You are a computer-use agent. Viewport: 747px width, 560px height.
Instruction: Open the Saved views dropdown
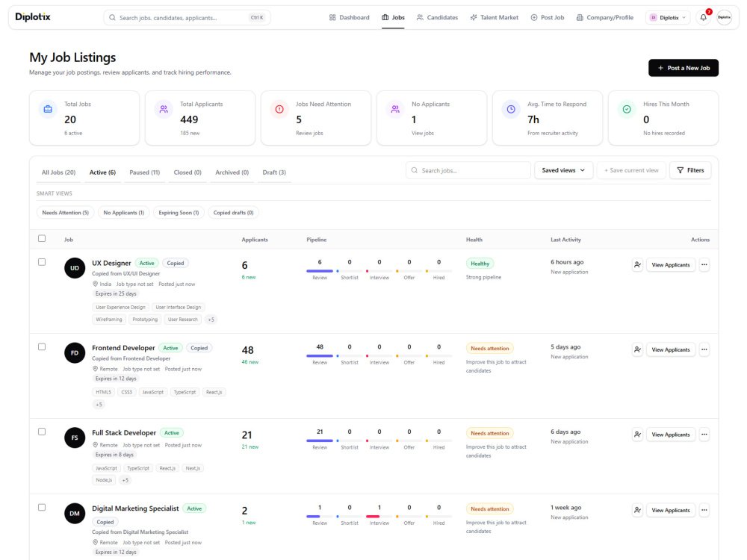563,170
